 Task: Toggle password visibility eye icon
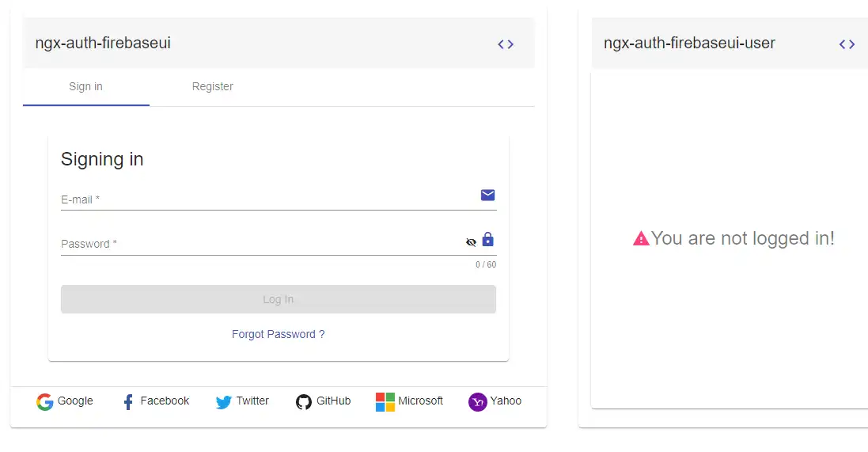[471, 242]
